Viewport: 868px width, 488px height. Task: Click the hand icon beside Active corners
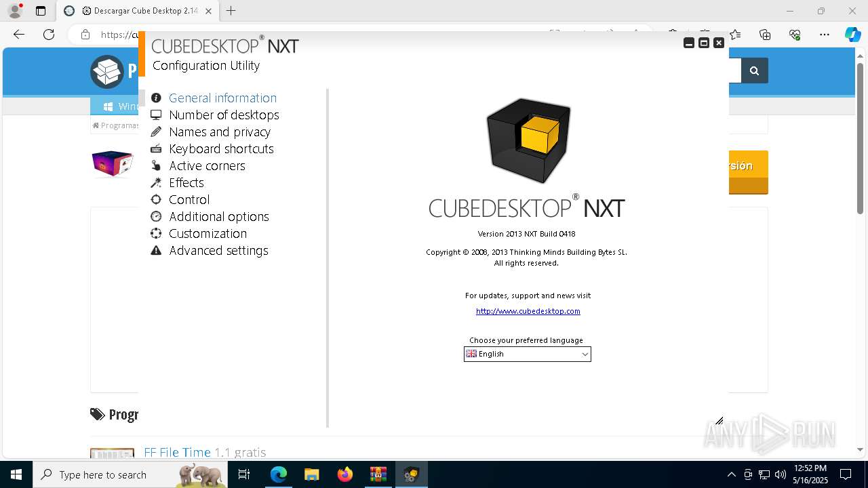pyautogui.click(x=156, y=165)
